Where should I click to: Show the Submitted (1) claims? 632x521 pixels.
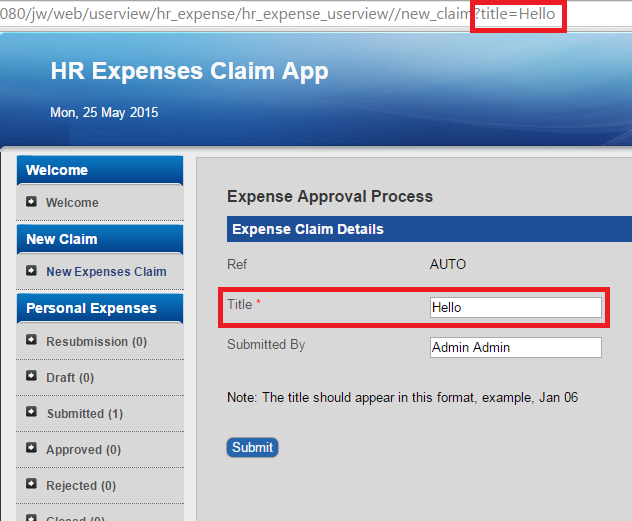click(84, 414)
